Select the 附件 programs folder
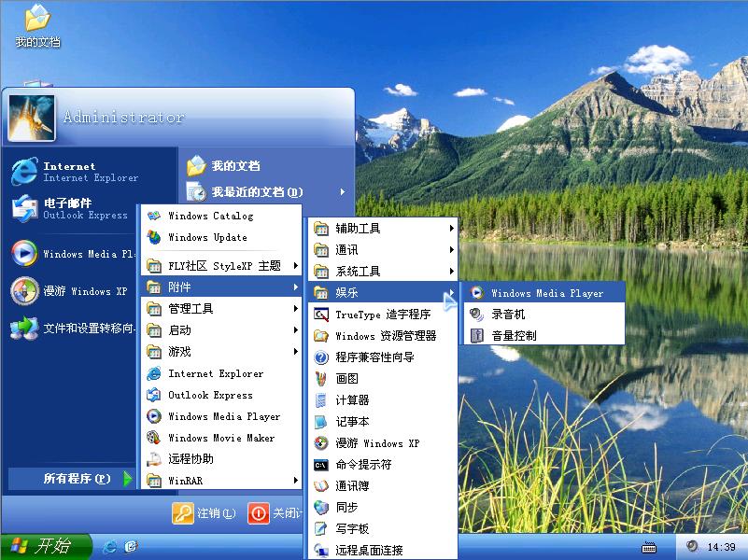 [221, 287]
